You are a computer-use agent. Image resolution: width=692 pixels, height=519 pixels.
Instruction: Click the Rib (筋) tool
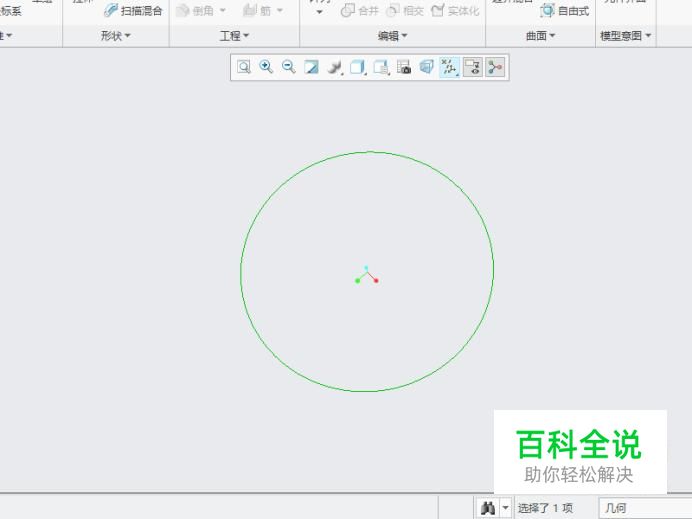257,10
